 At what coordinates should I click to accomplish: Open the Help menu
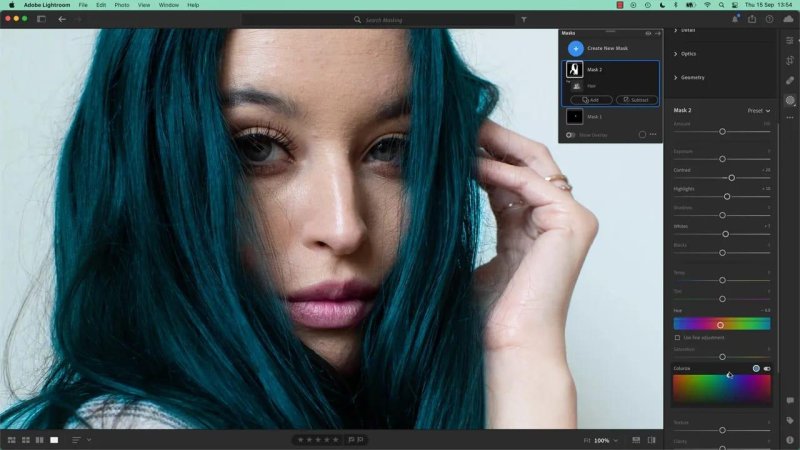pyautogui.click(x=193, y=5)
